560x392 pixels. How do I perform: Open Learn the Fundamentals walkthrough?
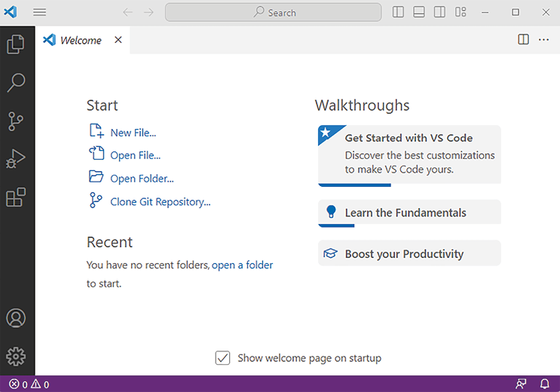coord(409,213)
